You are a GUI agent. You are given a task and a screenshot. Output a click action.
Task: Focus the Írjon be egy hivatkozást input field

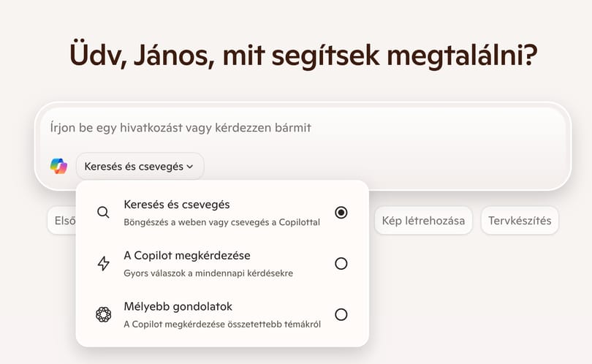[x=302, y=128]
